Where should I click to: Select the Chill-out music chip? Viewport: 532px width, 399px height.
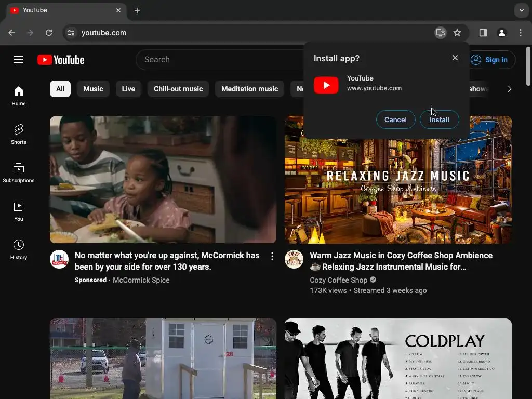pos(178,89)
